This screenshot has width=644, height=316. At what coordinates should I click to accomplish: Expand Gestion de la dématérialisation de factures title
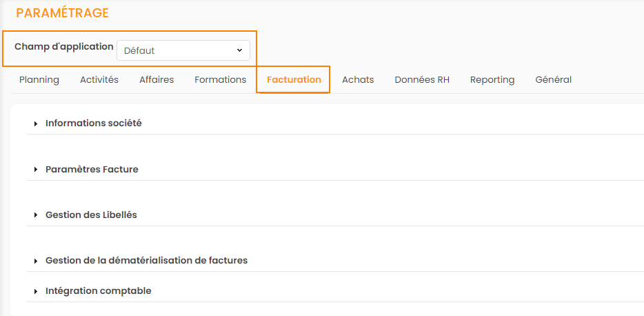coord(146,260)
